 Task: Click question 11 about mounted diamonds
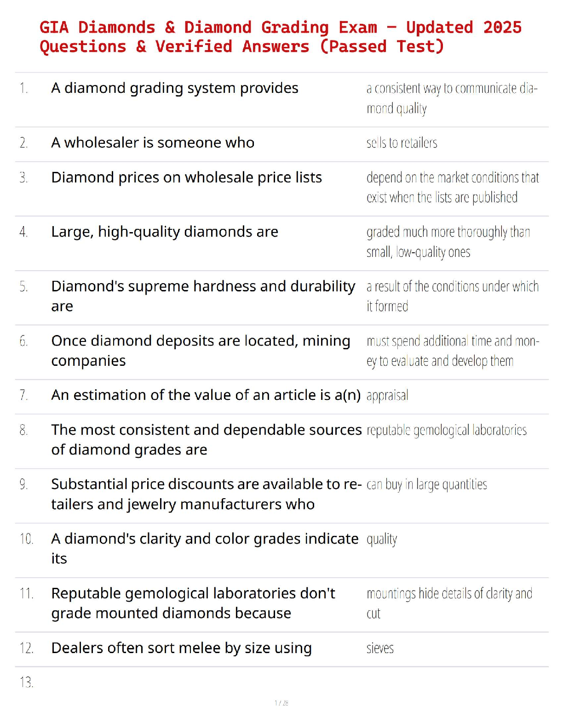(x=193, y=603)
